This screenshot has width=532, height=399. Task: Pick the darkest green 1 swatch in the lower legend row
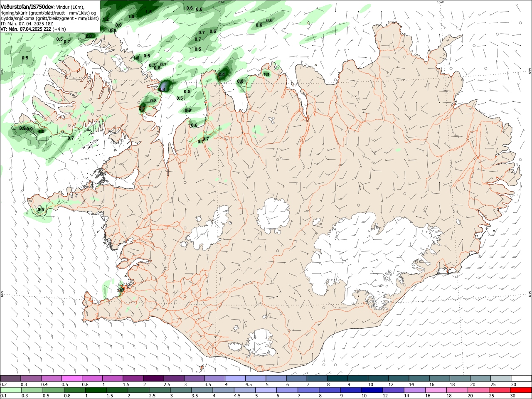[x=96, y=390]
